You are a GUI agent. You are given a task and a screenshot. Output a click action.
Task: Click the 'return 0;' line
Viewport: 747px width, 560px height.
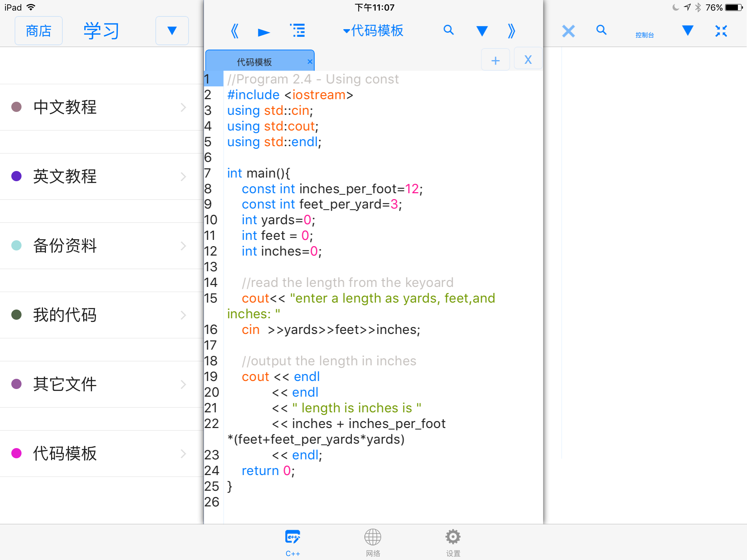pos(268,471)
